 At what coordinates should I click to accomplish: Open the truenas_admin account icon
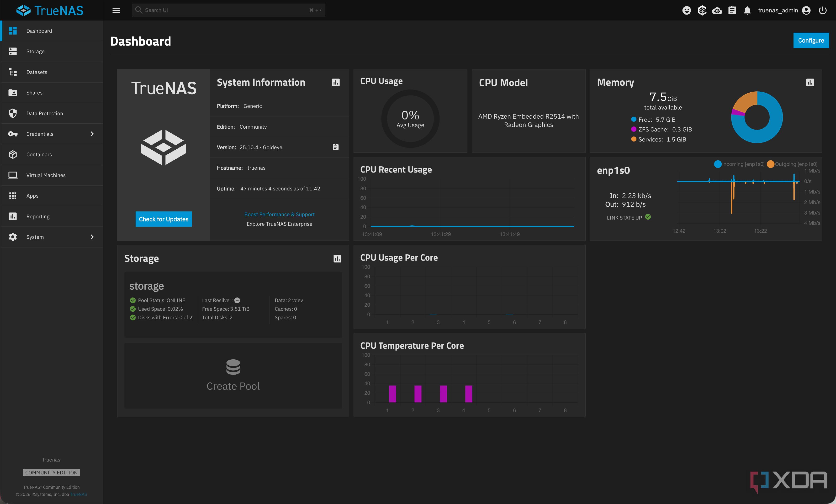[806, 10]
